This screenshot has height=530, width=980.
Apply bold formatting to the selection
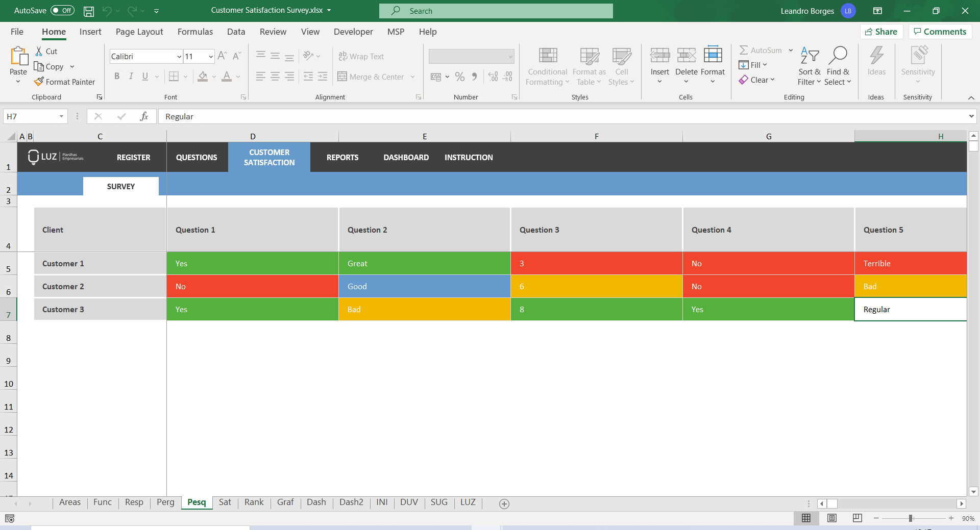click(x=117, y=76)
